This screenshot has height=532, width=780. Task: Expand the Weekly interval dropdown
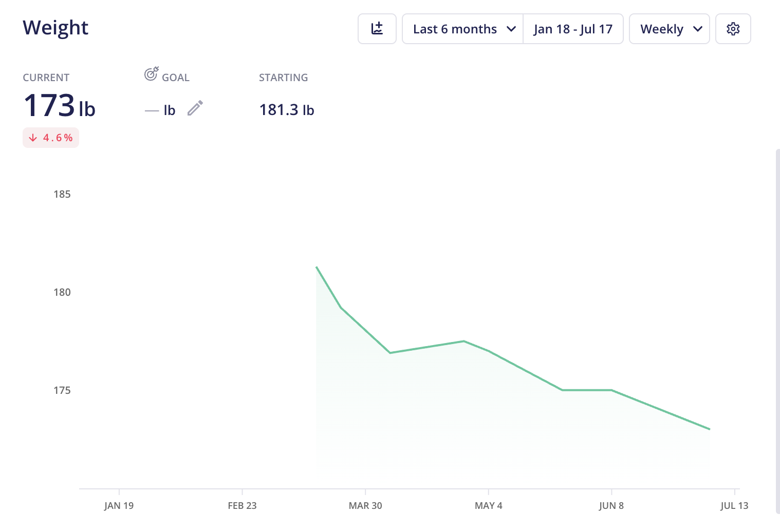click(670, 29)
